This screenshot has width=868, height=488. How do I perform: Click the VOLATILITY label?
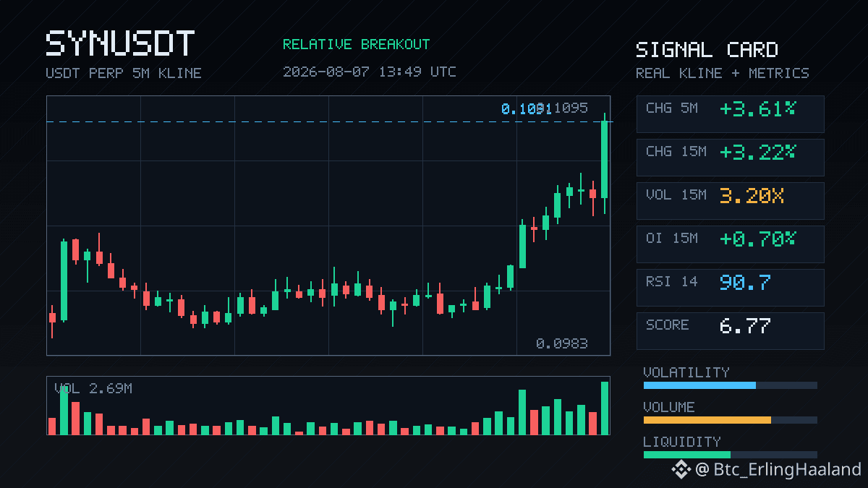click(x=686, y=372)
